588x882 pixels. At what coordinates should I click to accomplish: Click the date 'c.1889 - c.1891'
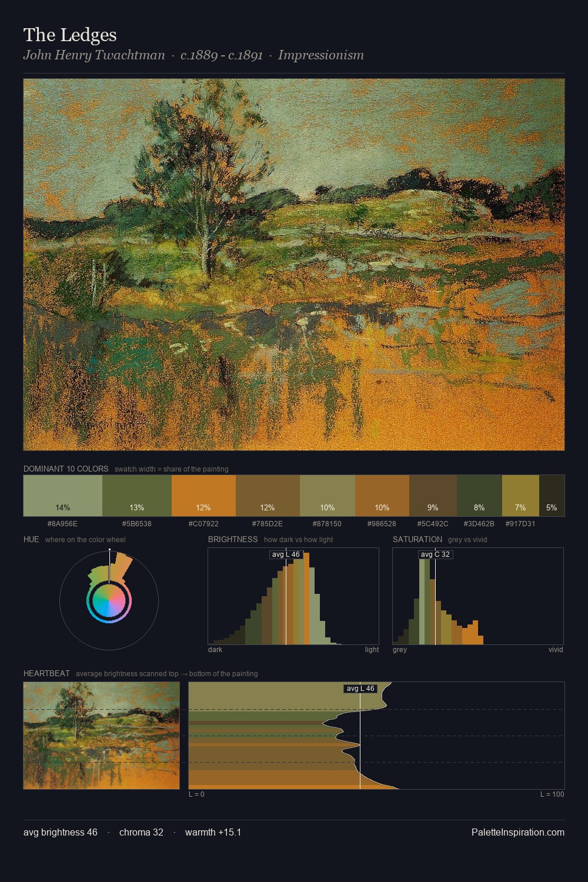(x=222, y=55)
